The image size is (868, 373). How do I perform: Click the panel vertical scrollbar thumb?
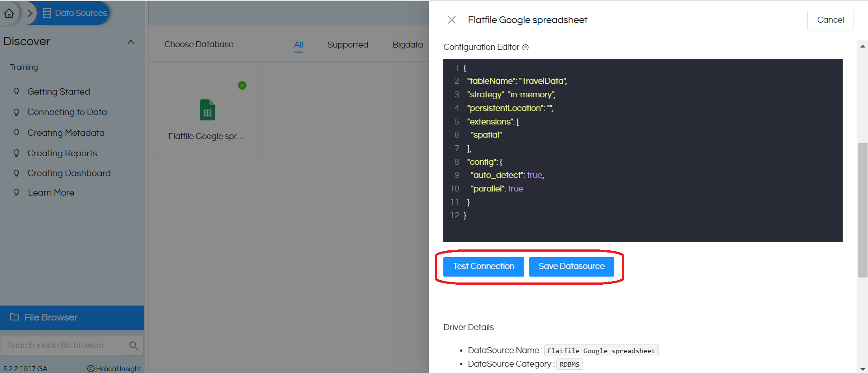[x=863, y=210]
